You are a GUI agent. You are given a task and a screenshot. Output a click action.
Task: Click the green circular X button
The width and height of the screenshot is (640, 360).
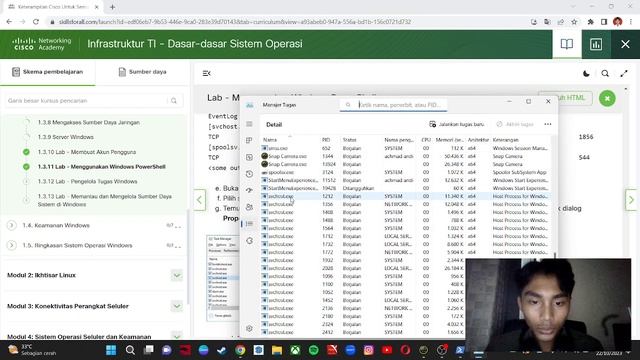[x=607, y=98]
